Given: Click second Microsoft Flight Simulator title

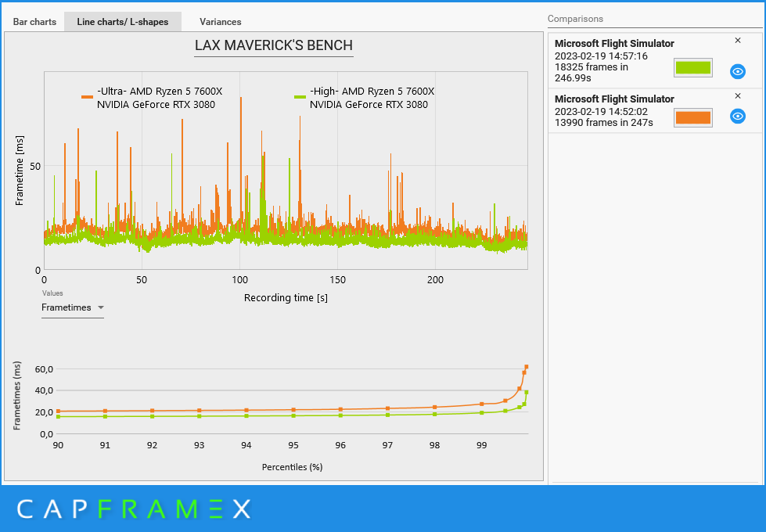Looking at the screenshot, I should [x=614, y=99].
